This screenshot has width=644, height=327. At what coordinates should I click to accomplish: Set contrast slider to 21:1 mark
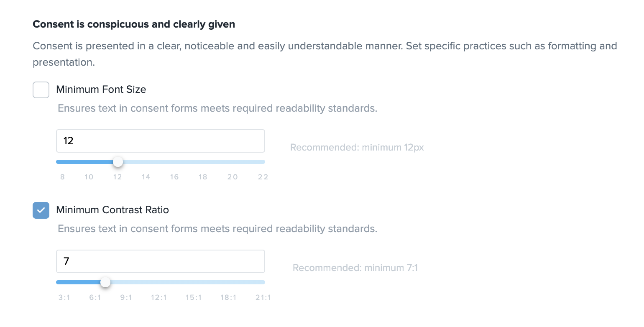[263, 282]
